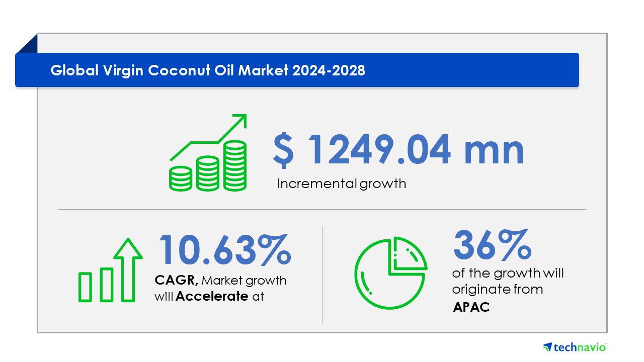Click the Technavio logo
Image resolution: width=644 pixels, height=362 pixels.
[x=576, y=347]
